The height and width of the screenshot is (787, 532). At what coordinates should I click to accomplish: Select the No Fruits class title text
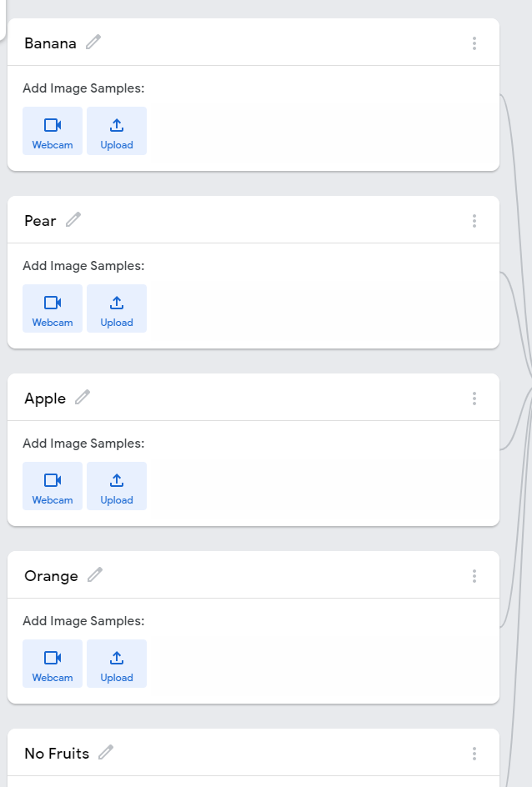point(57,754)
